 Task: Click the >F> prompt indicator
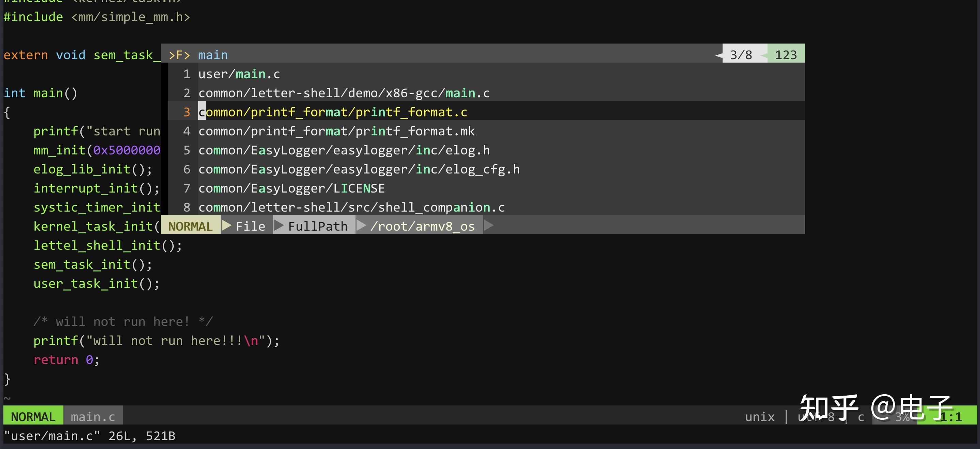(179, 55)
